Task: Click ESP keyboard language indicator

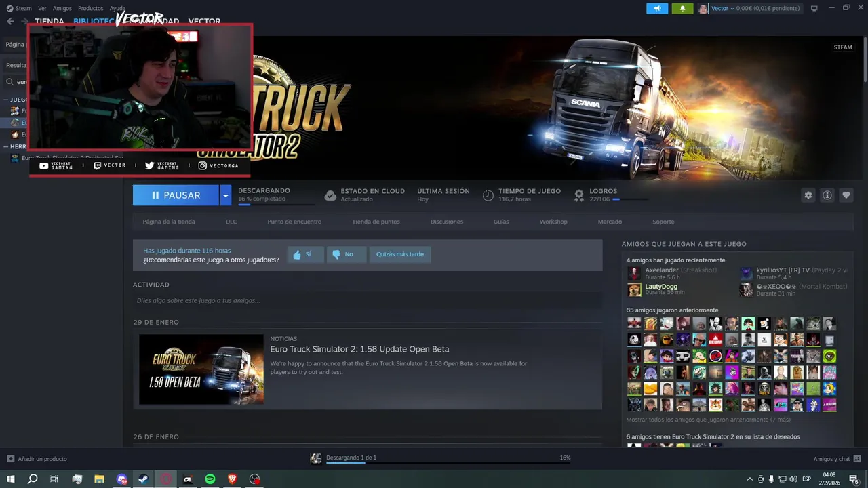Action: click(807, 479)
